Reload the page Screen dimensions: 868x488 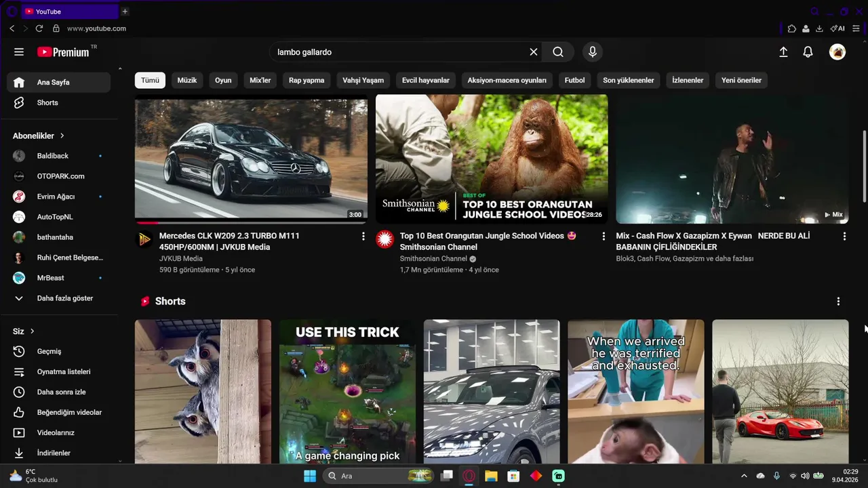[x=39, y=28]
